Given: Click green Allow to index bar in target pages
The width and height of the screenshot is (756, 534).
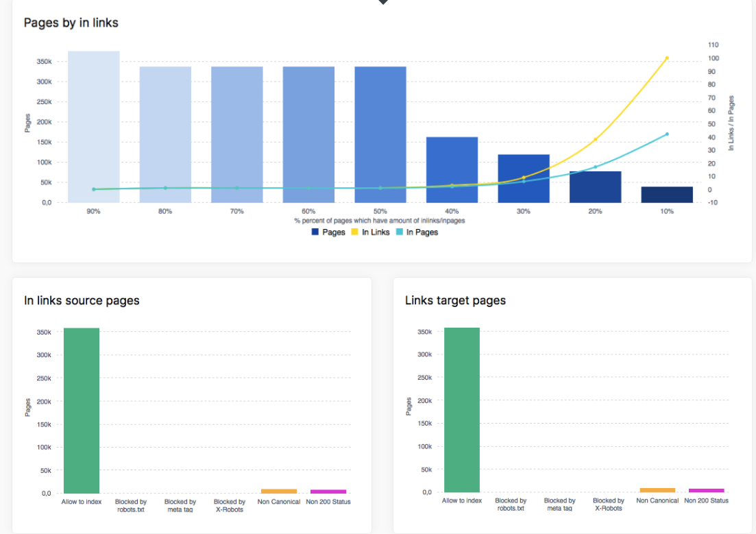Looking at the screenshot, I should point(462,410).
